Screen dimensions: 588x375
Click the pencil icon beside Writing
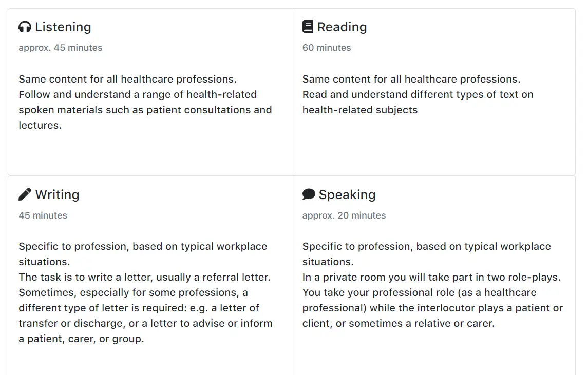25,194
